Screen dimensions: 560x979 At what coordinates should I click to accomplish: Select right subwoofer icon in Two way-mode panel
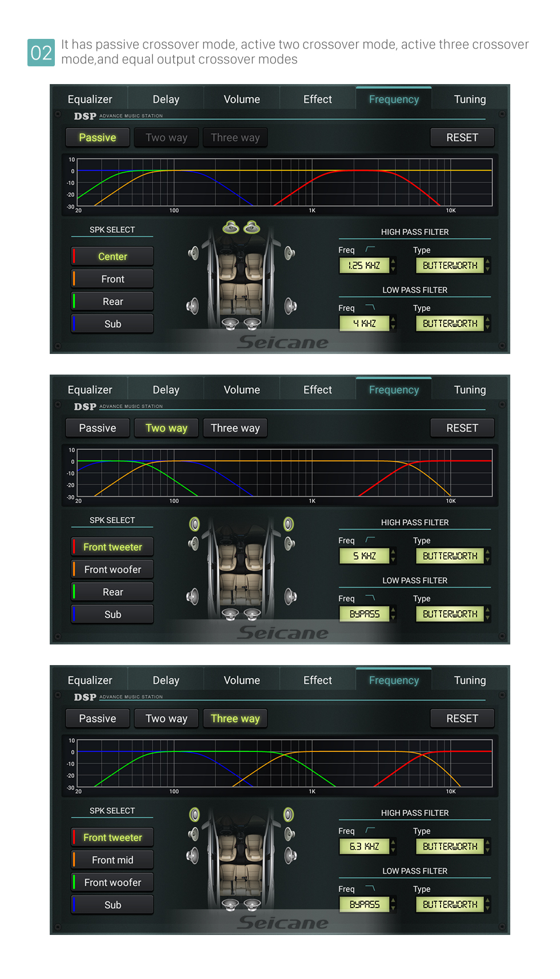[252, 614]
